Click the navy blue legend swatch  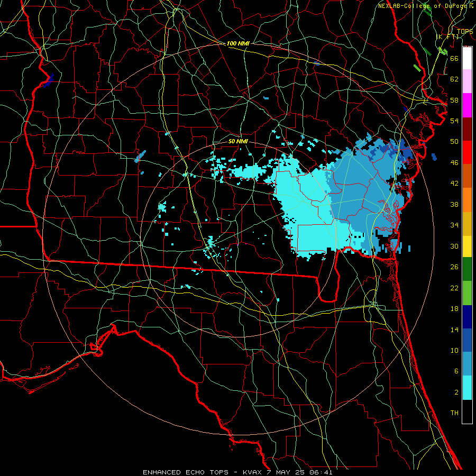tap(467, 317)
